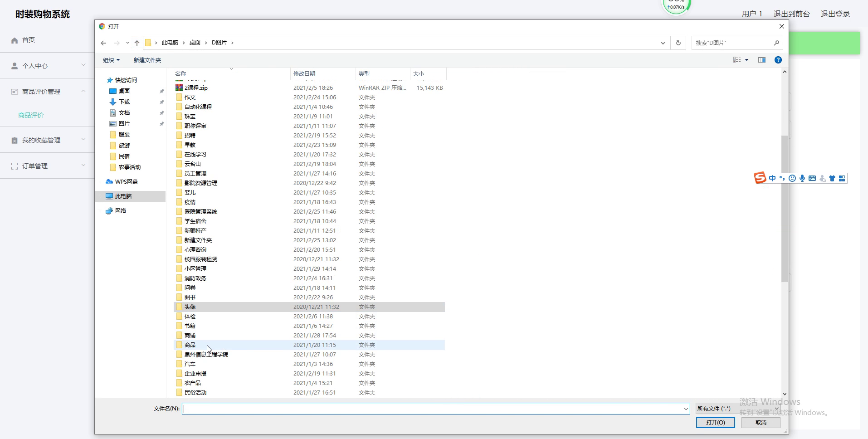
Task: Select the 影院资源管理 folder
Action: pos(309,183)
